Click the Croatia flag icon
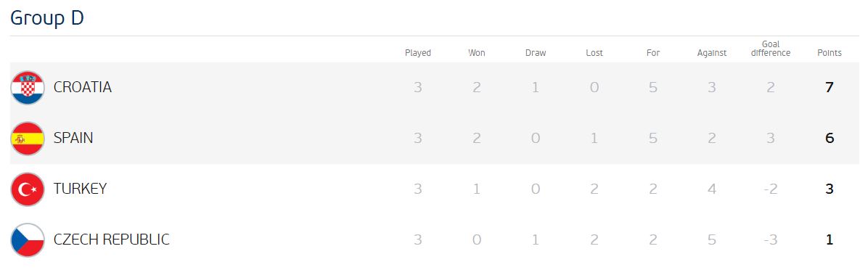This screenshot has height=270, width=868. 28,87
